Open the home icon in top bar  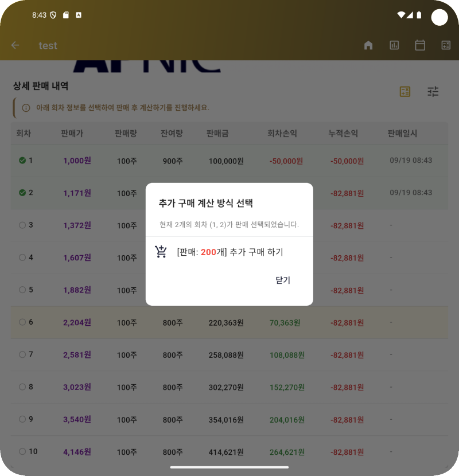point(368,45)
